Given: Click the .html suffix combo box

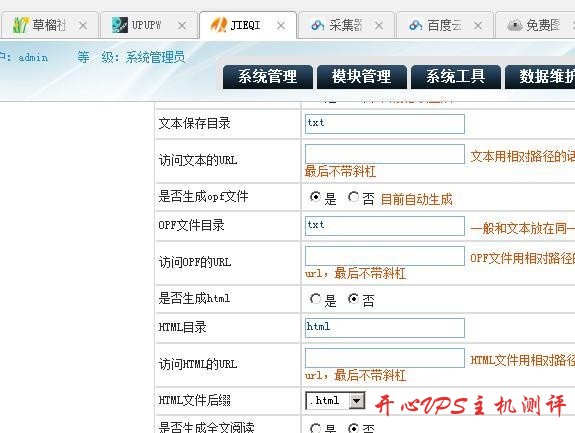Looking at the screenshot, I should (x=335, y=400).
